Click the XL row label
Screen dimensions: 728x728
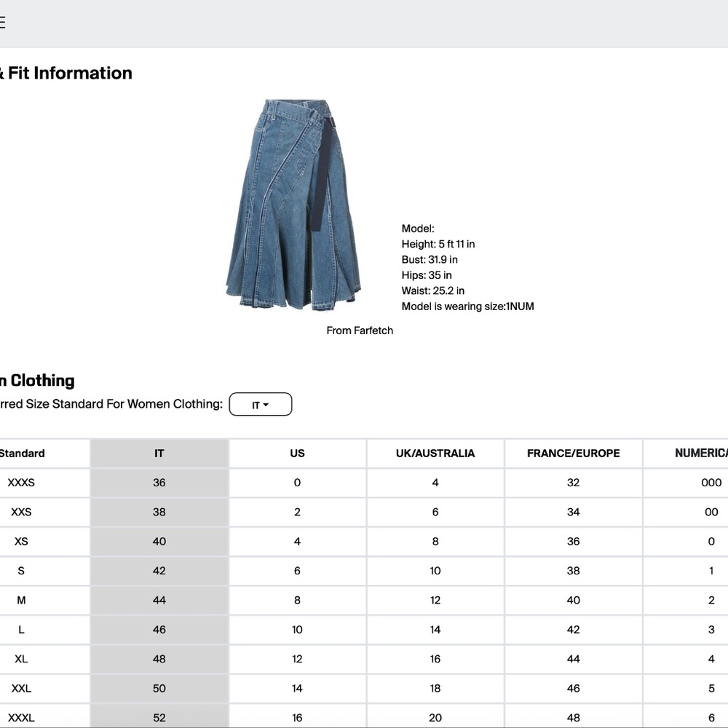point(21,659)
